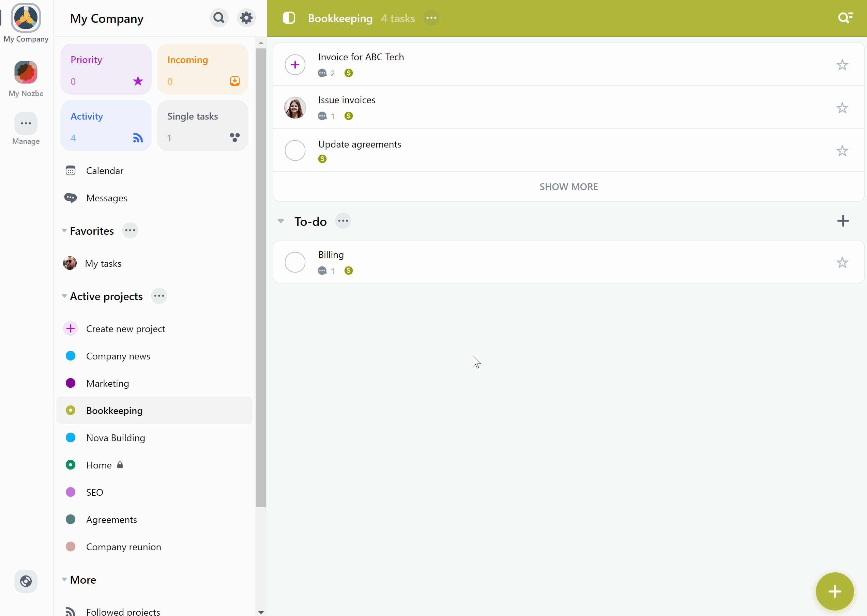Toggle completion circle for Update agreements task

(295, 151)
